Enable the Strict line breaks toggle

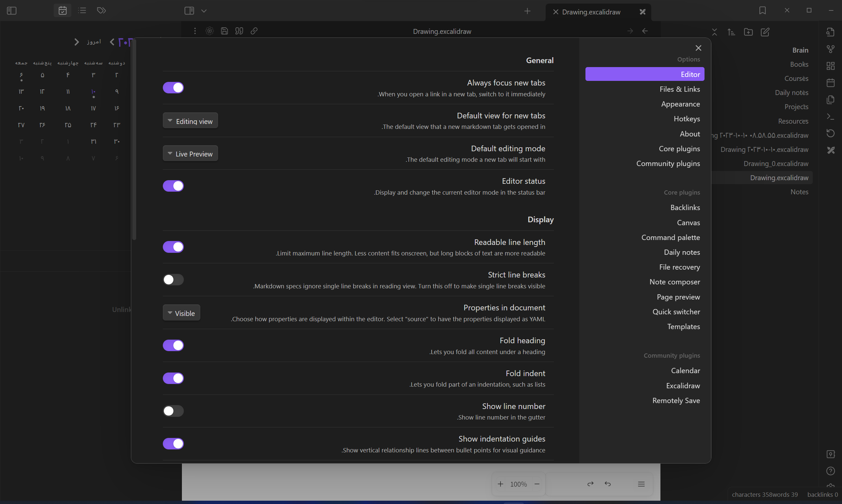coord(173,279)
